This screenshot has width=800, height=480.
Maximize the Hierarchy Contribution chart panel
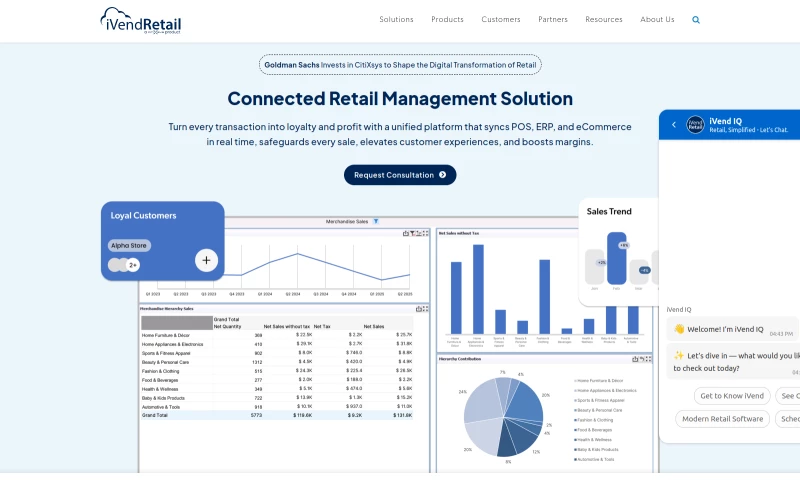648,359
